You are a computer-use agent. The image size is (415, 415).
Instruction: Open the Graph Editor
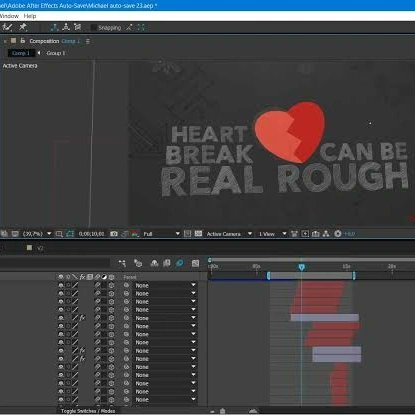tap(195, 263)
